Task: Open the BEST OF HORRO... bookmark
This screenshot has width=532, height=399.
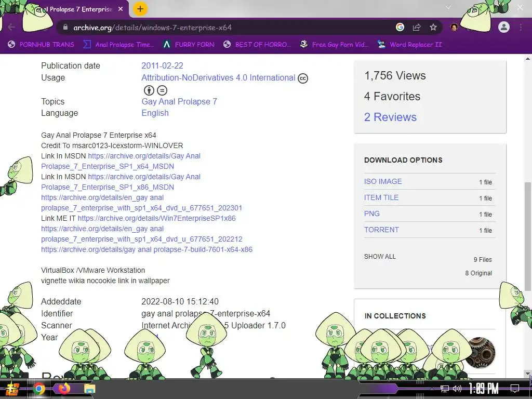Action: [257, 45]
